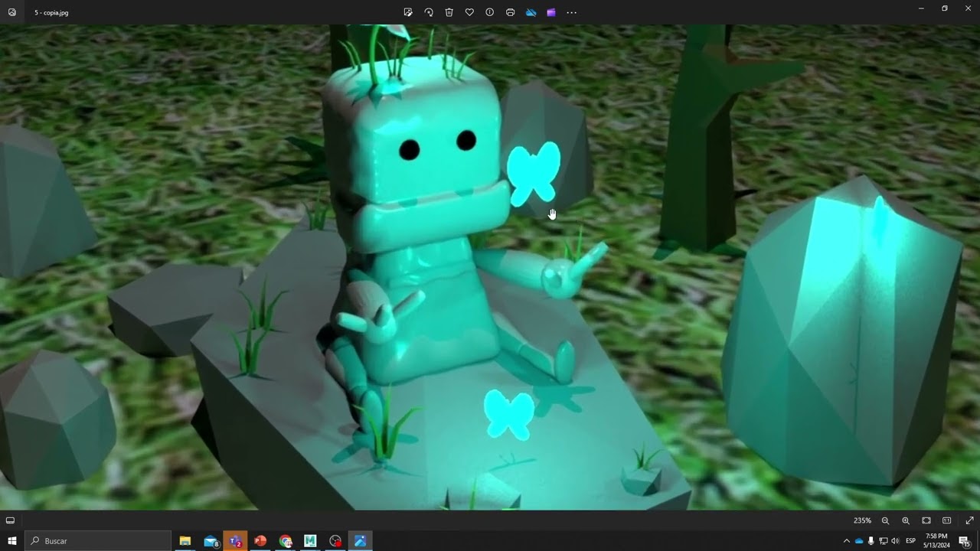The width and height of the screenshot is (980, 551).
Task: Open the See more three-dots menu
Action: (572, 12)
